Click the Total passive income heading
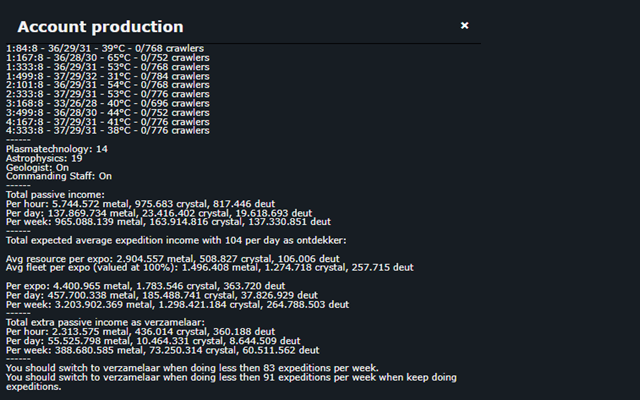This screenshot has width=640, height=400. (x=55, y=195)
